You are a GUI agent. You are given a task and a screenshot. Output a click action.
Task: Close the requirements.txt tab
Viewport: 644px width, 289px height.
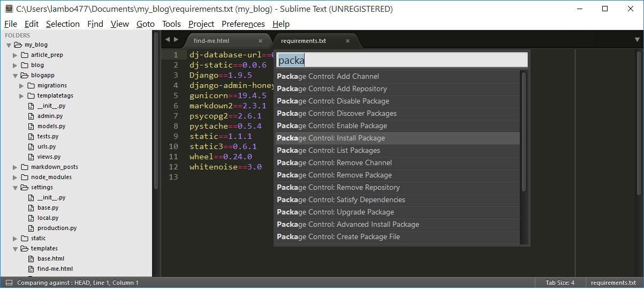tap(347, 41)
